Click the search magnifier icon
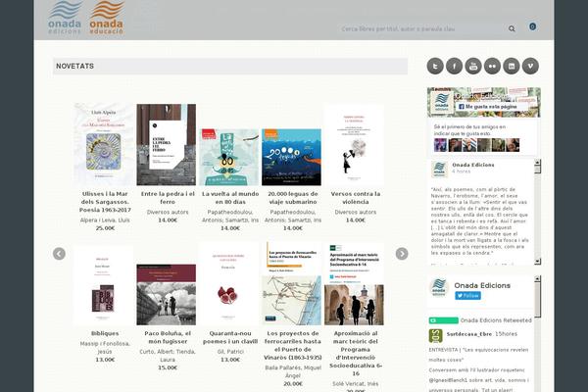 coord(512,28)
